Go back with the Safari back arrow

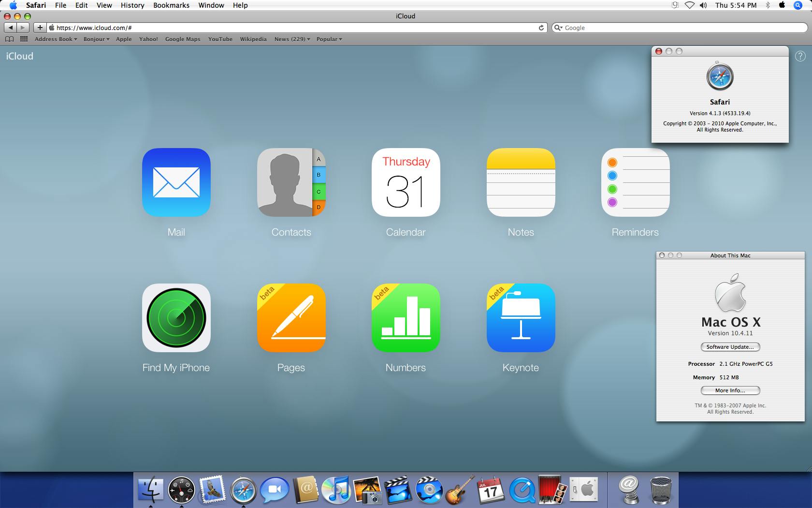(x=10, y=28)
